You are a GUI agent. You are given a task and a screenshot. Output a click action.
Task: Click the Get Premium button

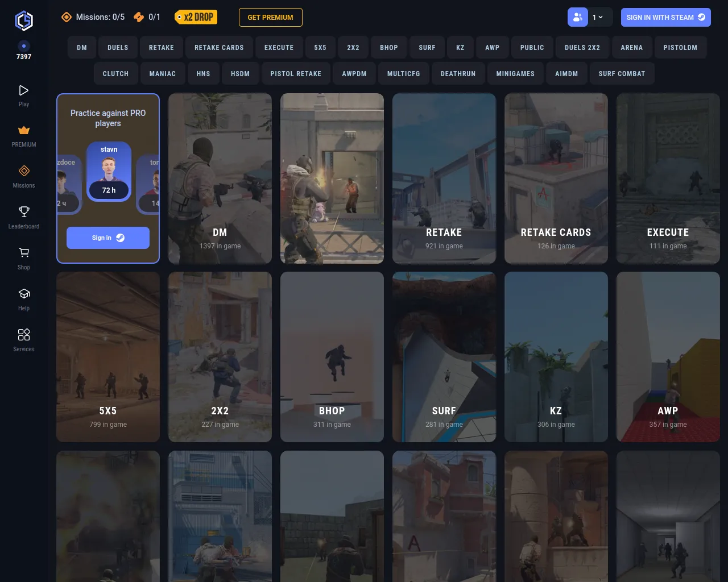pos(270,18)
